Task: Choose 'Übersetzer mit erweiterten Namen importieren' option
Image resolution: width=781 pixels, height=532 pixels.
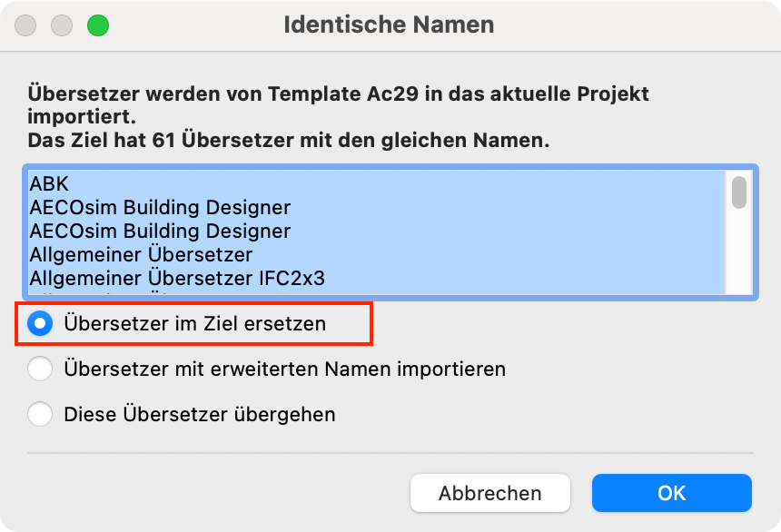Action: click(40, 369)
